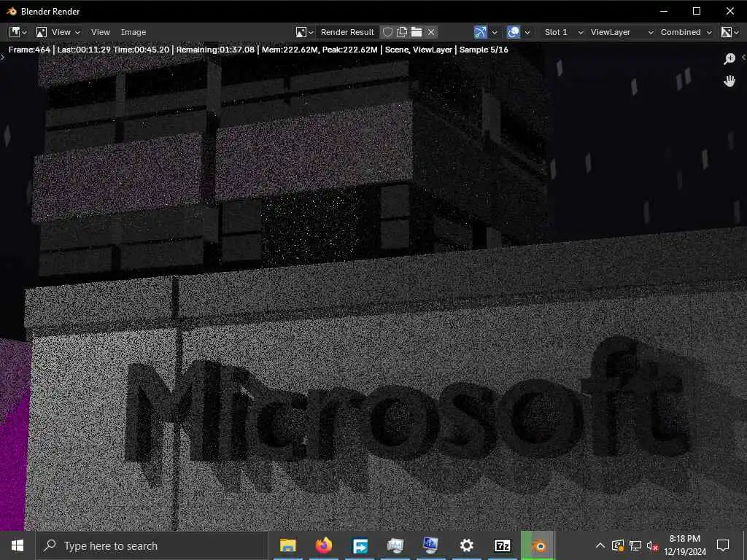The height and width of the screenshot is (560, 747).
Task: Show hidden system tray icons
Action: pyautogui.click(x=600, y=545)
